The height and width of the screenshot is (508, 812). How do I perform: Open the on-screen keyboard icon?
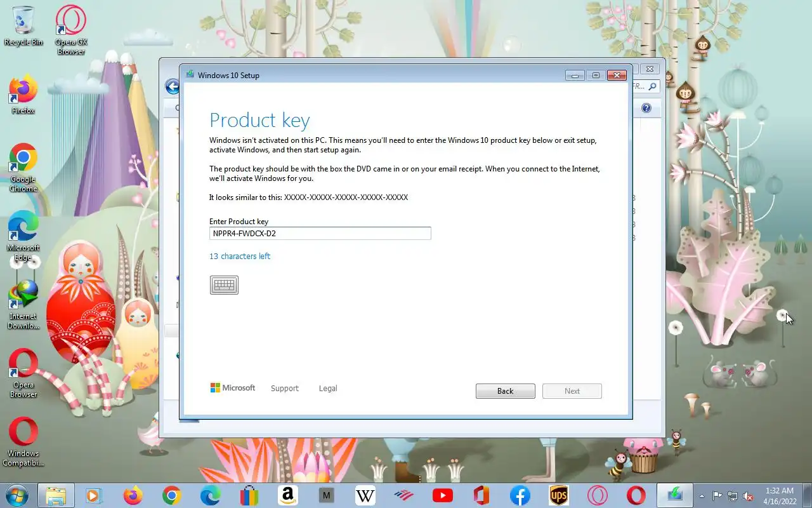click(224, 285)
